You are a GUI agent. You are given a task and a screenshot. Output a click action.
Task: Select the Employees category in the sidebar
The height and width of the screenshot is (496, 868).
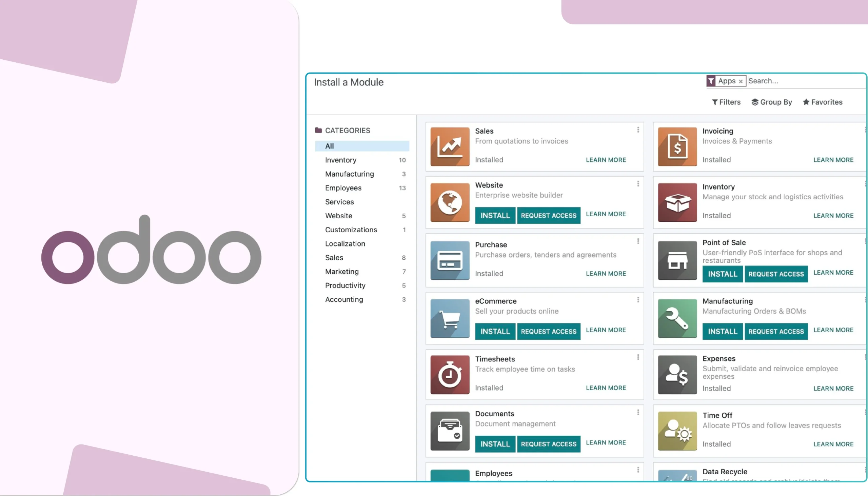(343, 188)
